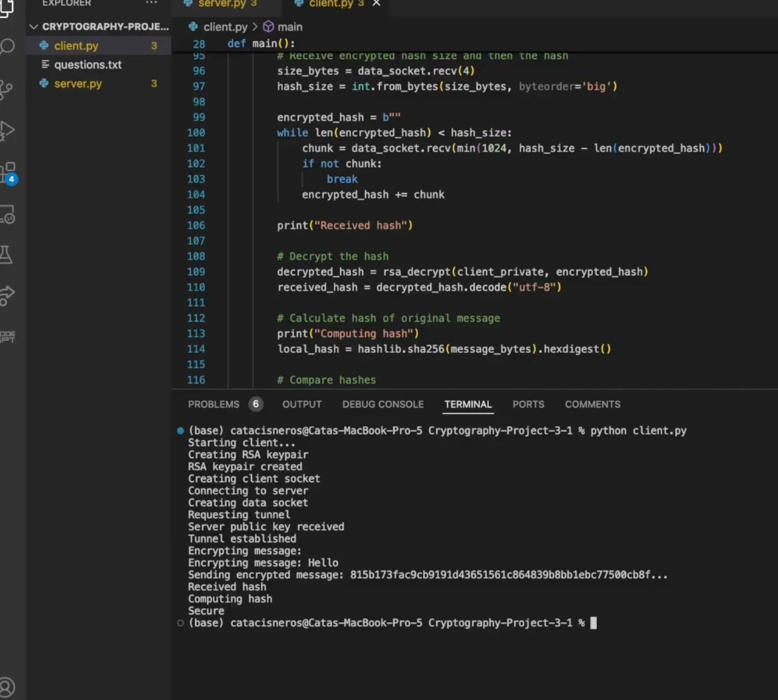Open Explorer more actions ellipsis
Screen dimensions: 778x700
click(151, 3)
